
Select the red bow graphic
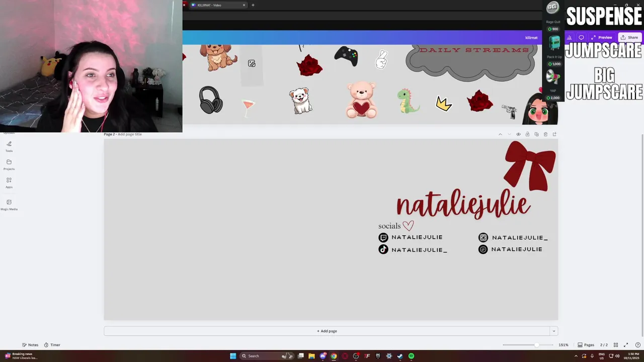click(530, 166)
